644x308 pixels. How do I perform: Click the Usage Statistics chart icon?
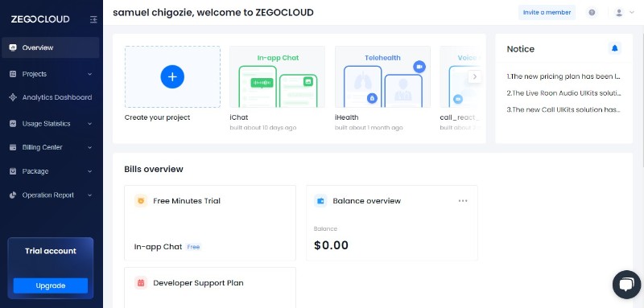(13, 124)
